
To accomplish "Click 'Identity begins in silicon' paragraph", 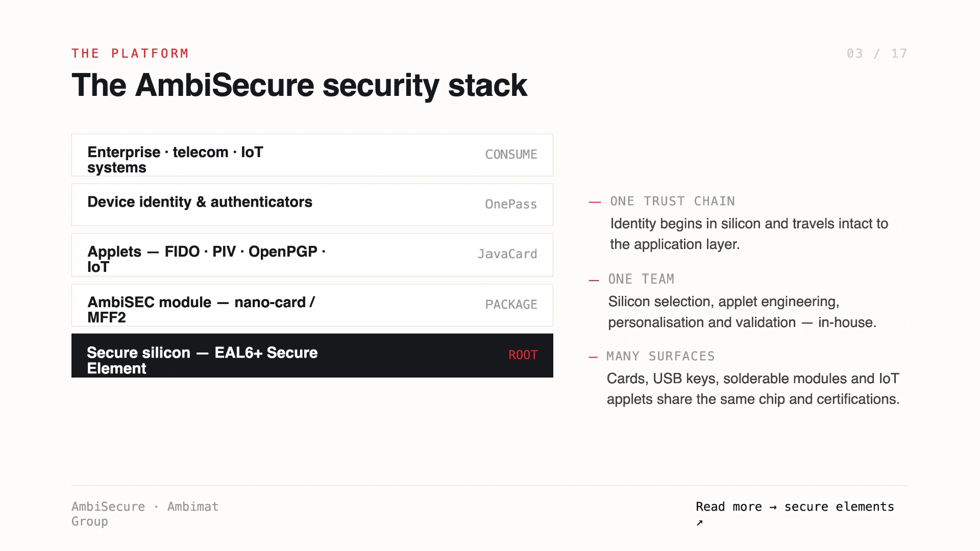I will point(749,234).
